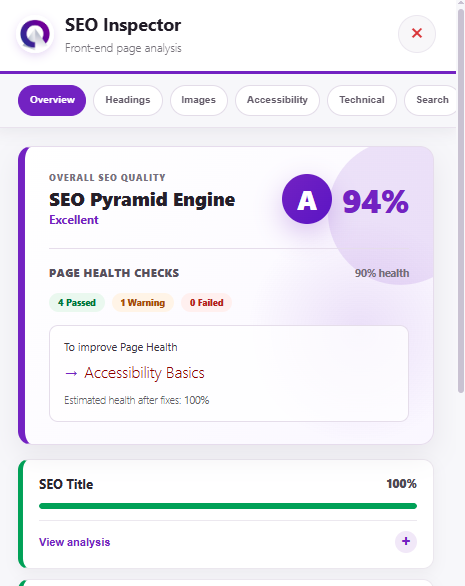Click the SEO Title green progress bar
Screen dimensions: 465x586
tap(228, 506)
